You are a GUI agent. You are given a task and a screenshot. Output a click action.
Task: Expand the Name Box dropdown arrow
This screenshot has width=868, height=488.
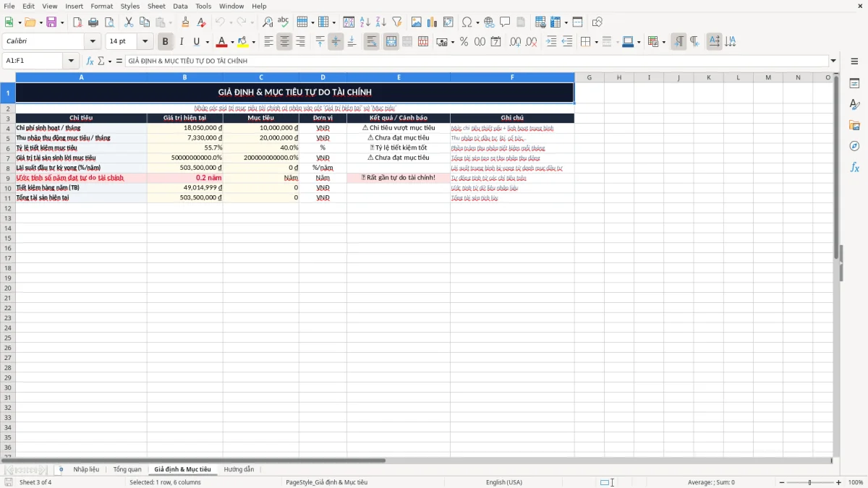[71, 61]
